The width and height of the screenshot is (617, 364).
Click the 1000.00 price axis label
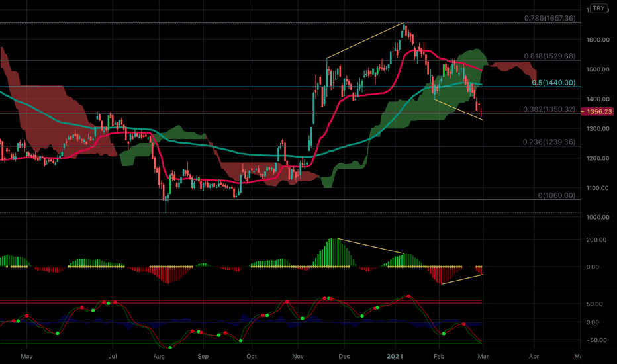pos(598,217)
